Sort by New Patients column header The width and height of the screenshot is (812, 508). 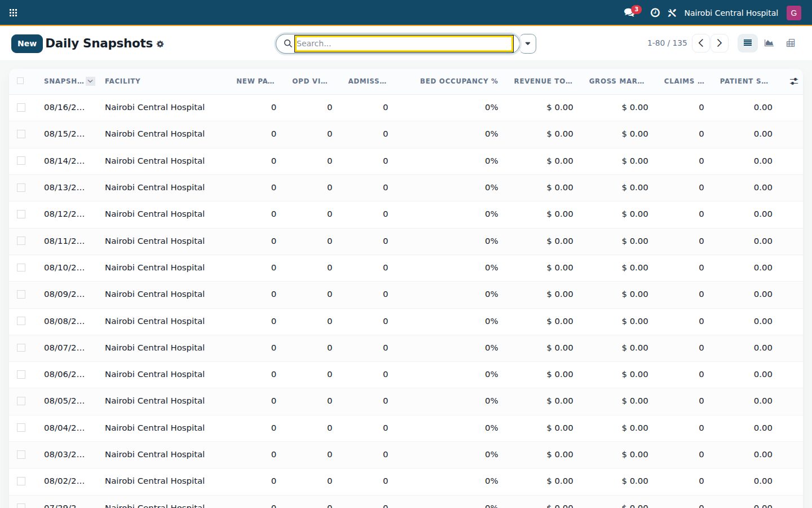pyautogui.click(x=255, y=81)
